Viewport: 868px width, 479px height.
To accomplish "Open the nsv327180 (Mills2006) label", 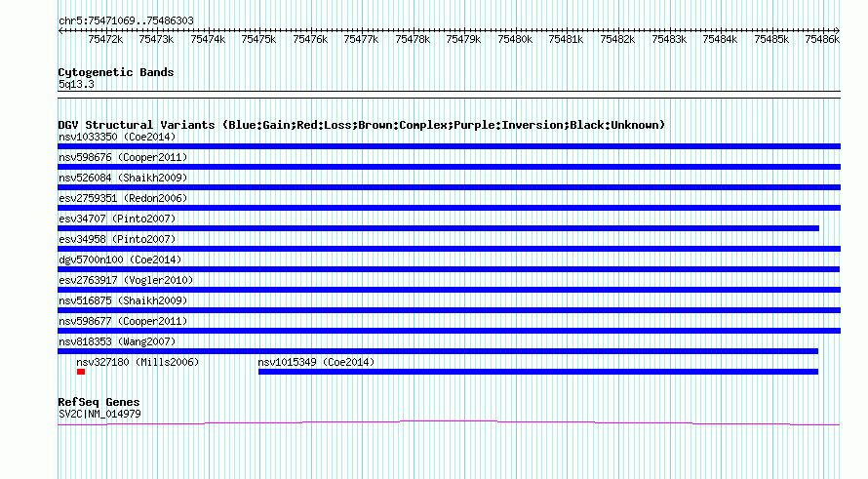I will click(x=138, y=362).
